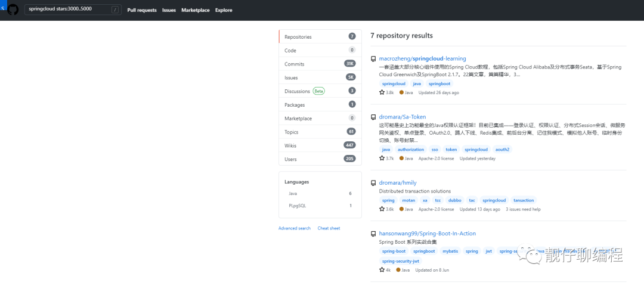Viewport: 644px width, 283px height.
Task: Show Topics results
Action: coord(320,132)
